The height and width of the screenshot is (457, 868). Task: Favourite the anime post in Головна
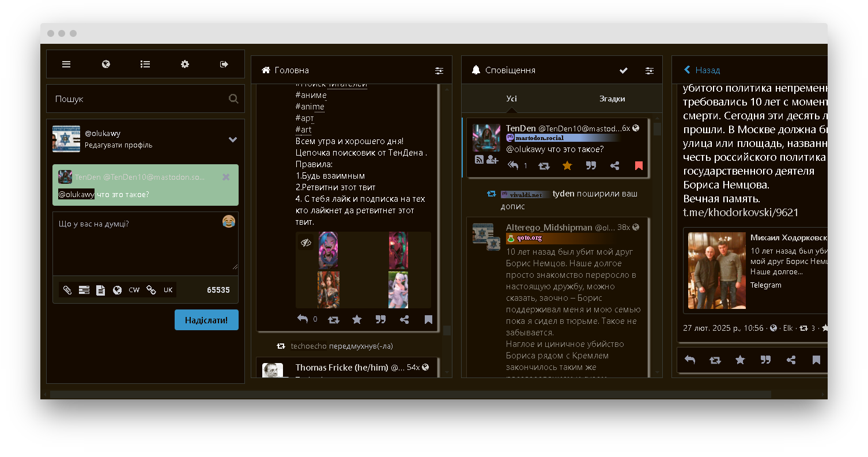tap(357, 319)
